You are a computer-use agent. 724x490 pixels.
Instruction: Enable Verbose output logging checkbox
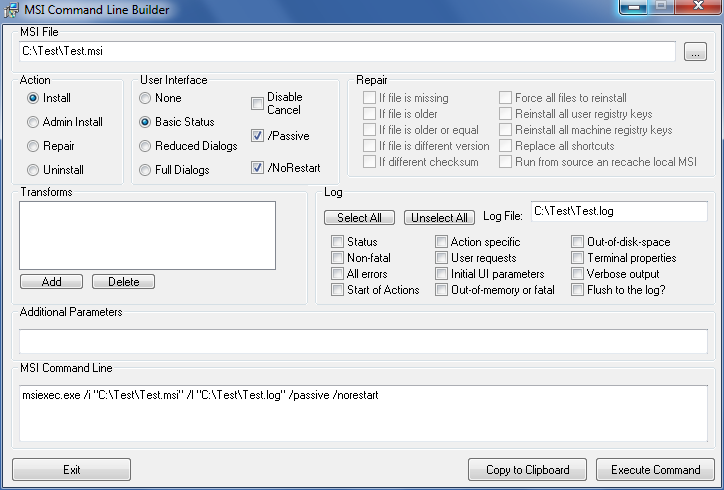[578, 274]
